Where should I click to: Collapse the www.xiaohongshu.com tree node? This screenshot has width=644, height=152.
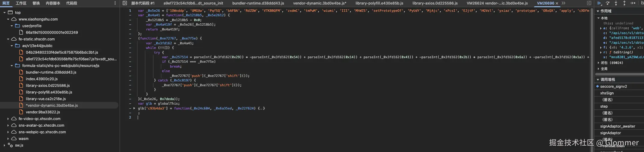point(8,19)
